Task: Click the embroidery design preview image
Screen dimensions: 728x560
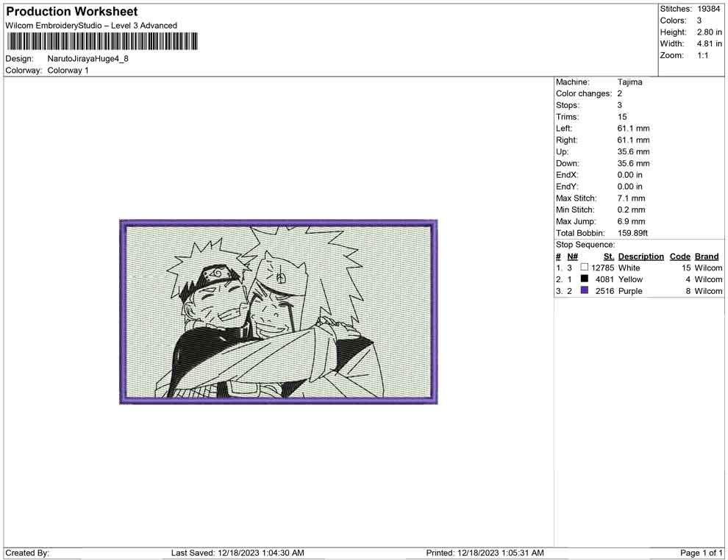Action: tap(278, 312)
